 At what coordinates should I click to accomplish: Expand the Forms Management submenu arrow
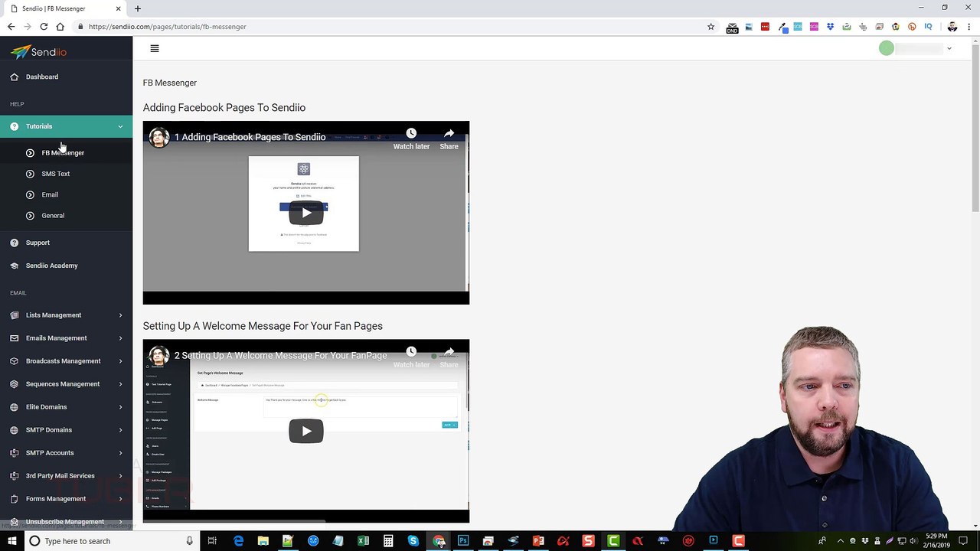tap(120, 499)
